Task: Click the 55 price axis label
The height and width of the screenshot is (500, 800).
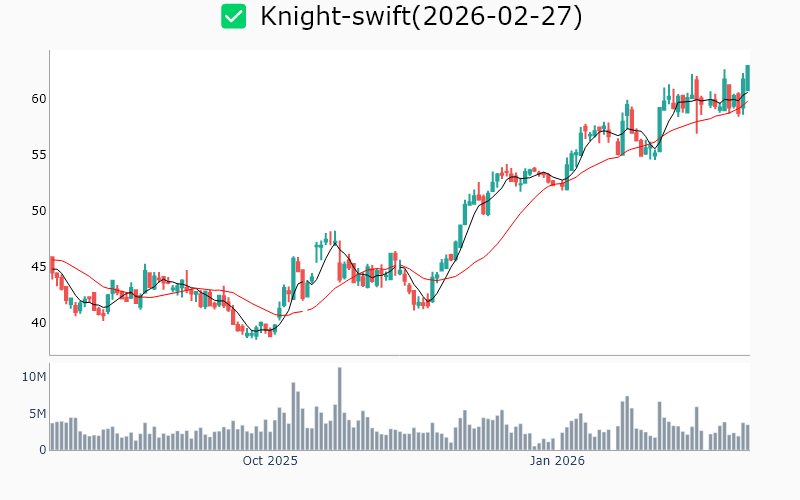Action: click(x=39, y=154)
